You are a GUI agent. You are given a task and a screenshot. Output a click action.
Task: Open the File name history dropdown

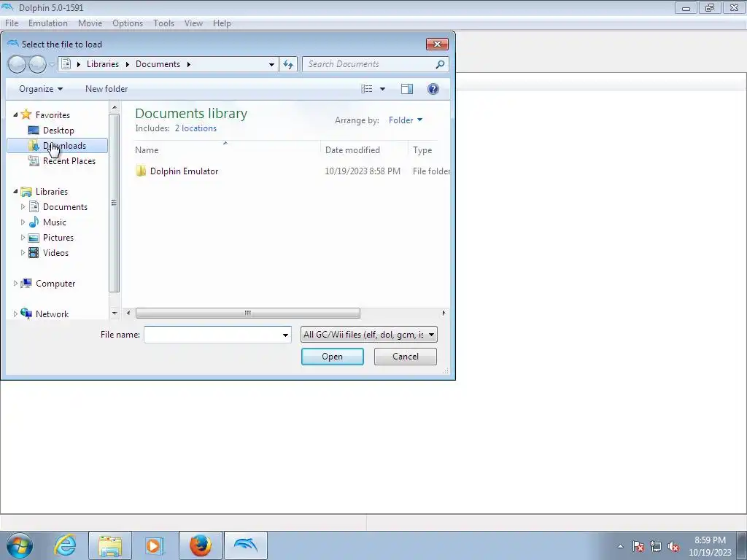285,335
